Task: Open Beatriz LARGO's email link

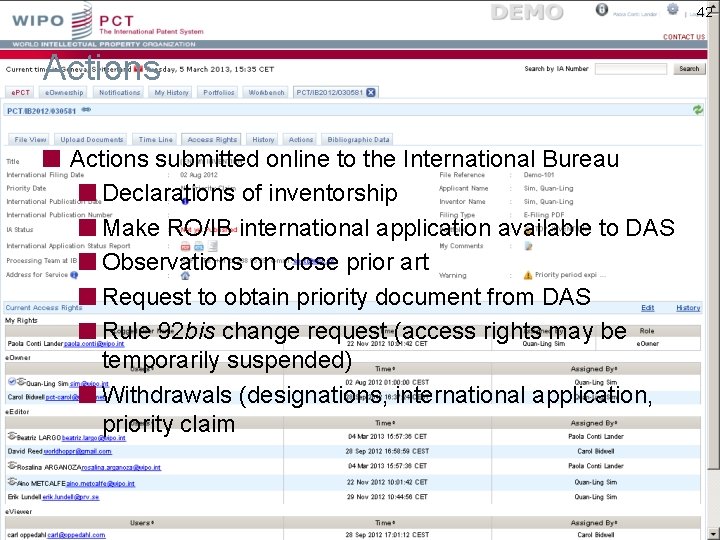Action: pyautogui.click(x=94, y=438)
